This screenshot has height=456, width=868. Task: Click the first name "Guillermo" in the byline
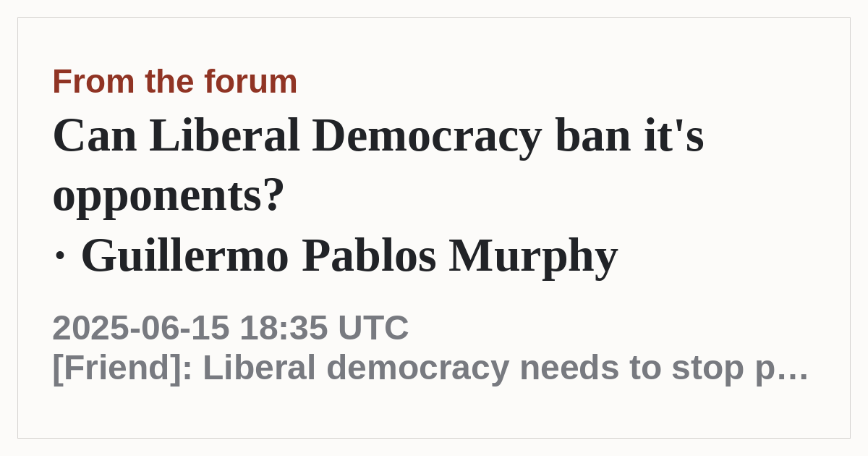pyautogui.click(x=184, y=256)
